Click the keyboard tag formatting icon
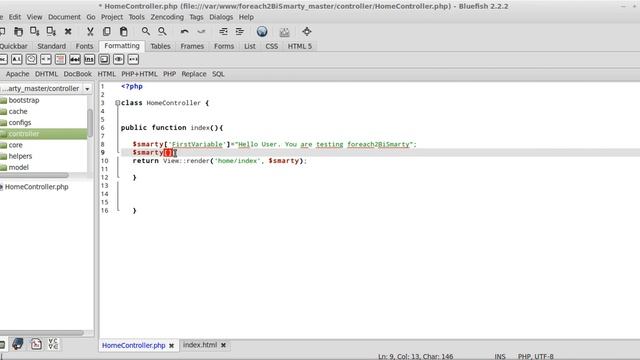The image size is (640, 360). 104,60
